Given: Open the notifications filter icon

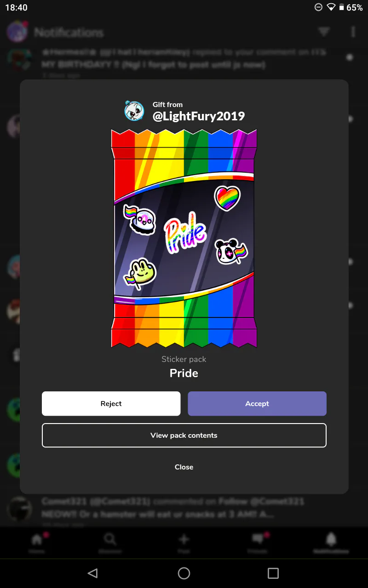Looking at the screenshot, I should tap(324, 32).
